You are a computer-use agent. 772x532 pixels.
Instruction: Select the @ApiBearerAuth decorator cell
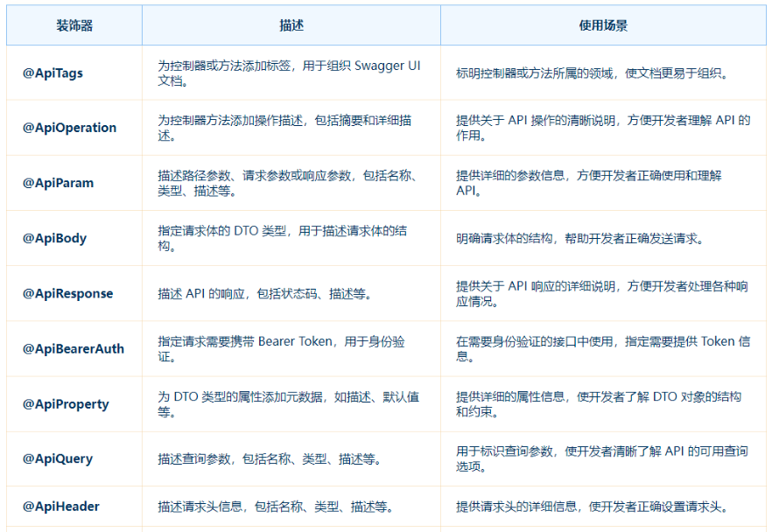click(74, 349)
